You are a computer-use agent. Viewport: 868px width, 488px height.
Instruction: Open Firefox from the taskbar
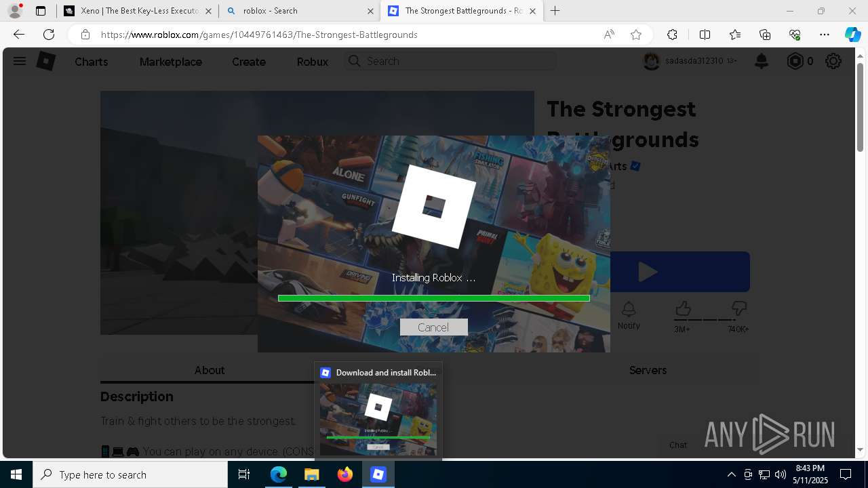344,474
